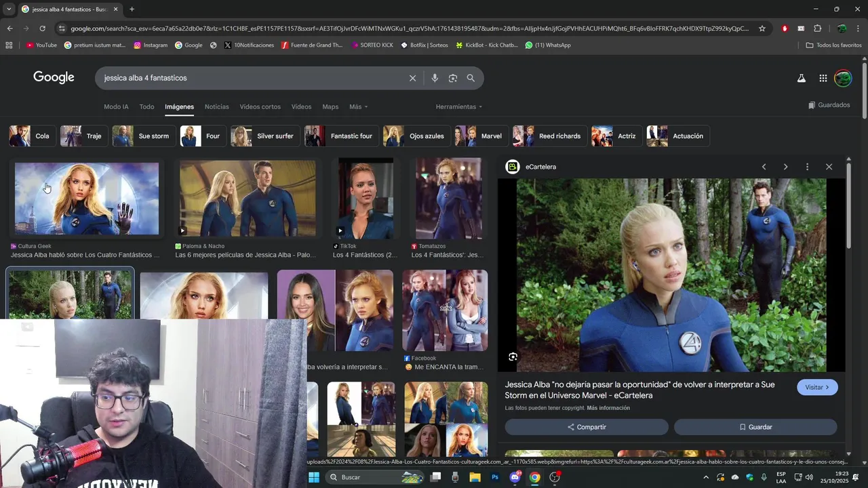868x488 pixels.
Task: Switch to the Noticias tab
Action: point(217,107)
